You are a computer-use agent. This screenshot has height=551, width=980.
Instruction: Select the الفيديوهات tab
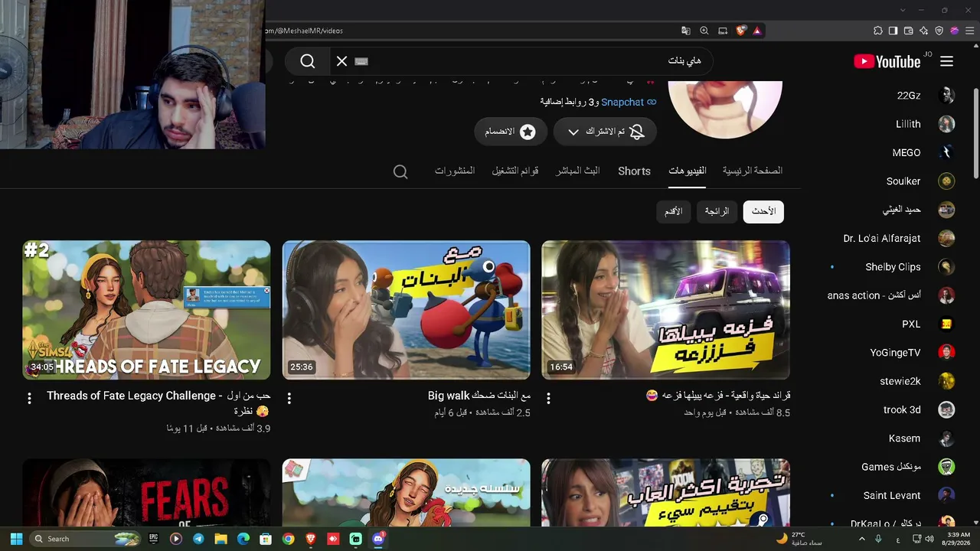coord(688,171)
